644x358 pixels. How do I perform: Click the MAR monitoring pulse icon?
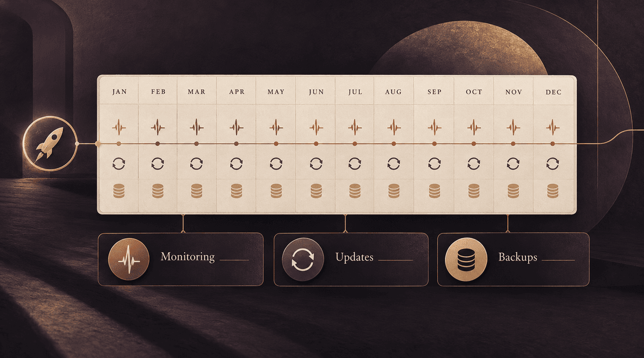[x=197, y=127]
